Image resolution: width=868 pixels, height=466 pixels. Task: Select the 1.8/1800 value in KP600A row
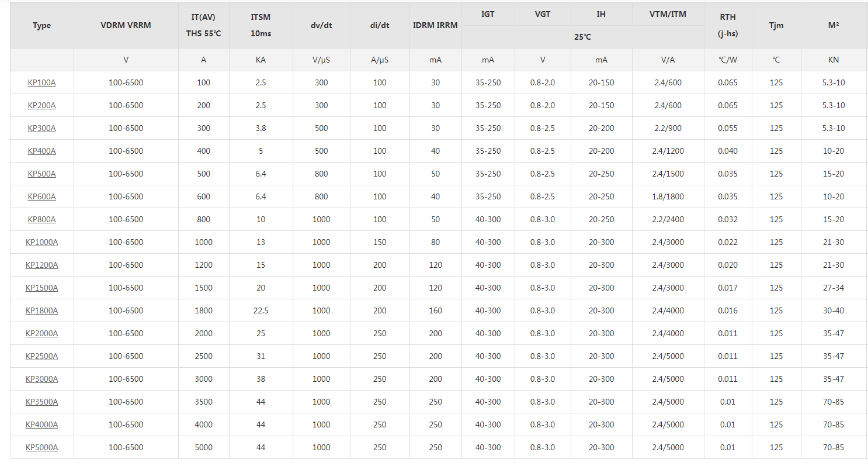point(668,196)
